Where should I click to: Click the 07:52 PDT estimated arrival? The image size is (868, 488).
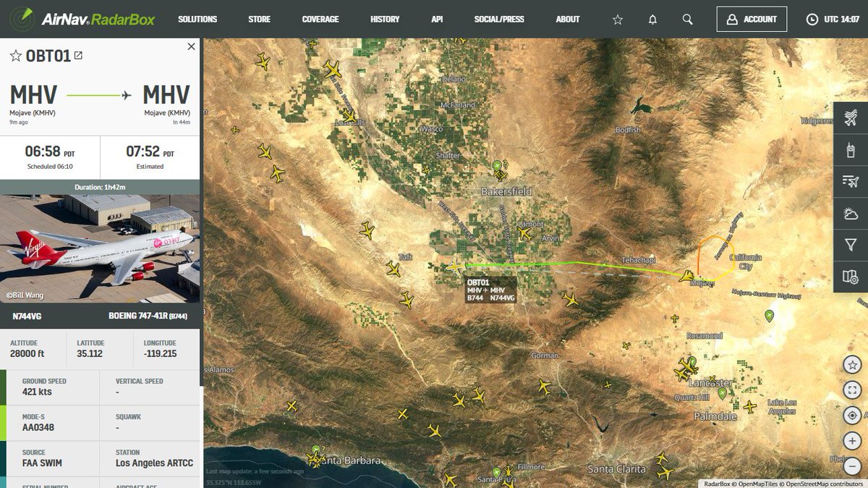[x=150, y=153]
